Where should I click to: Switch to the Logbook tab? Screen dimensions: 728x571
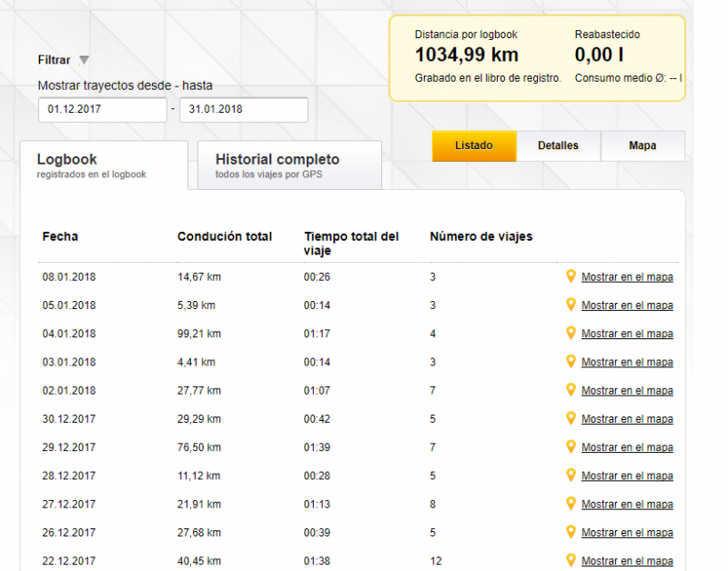[x=104, y=165]
